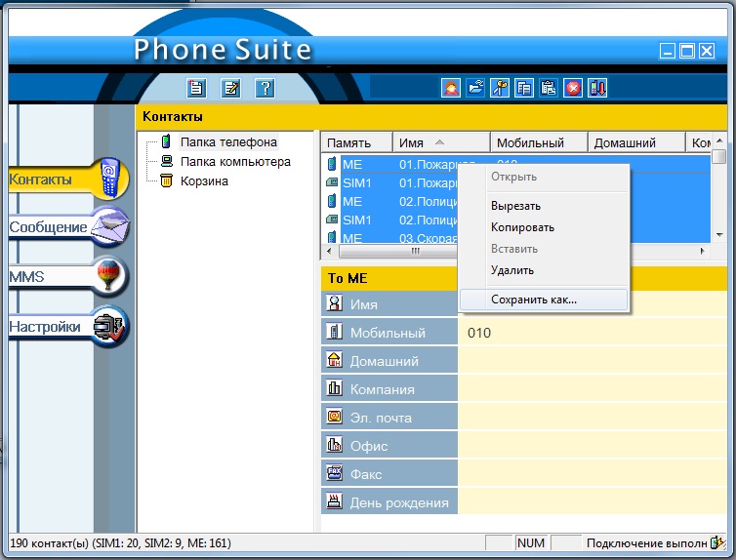Click the open folder toolbar icon

[475, 88]
